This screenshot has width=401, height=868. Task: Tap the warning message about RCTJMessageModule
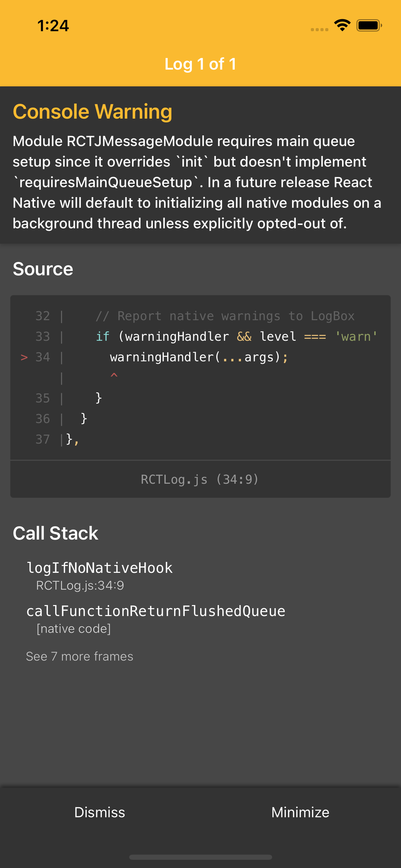pos(197,182)
